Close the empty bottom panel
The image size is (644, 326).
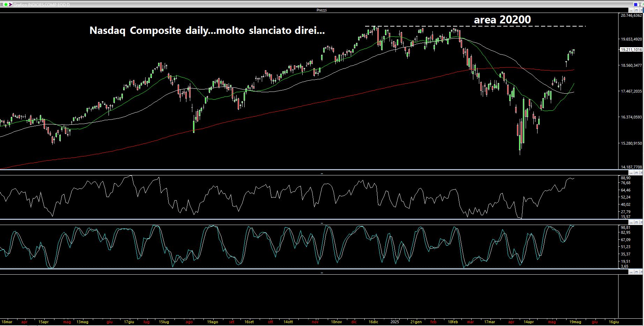641,272
